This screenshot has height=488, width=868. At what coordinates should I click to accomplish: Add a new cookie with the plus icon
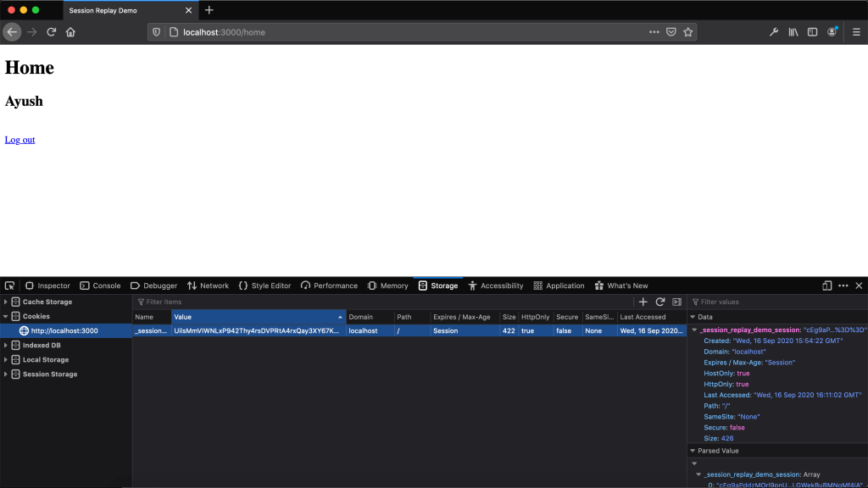click(643, 302)
